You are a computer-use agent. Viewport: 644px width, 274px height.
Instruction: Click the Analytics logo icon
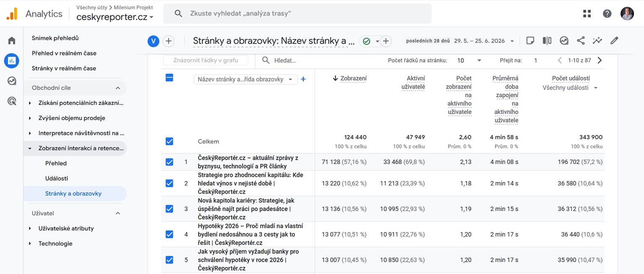coord(12,14)
